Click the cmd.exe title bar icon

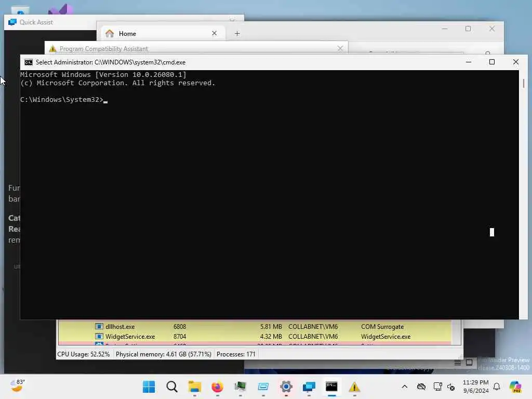click(29, 62)
